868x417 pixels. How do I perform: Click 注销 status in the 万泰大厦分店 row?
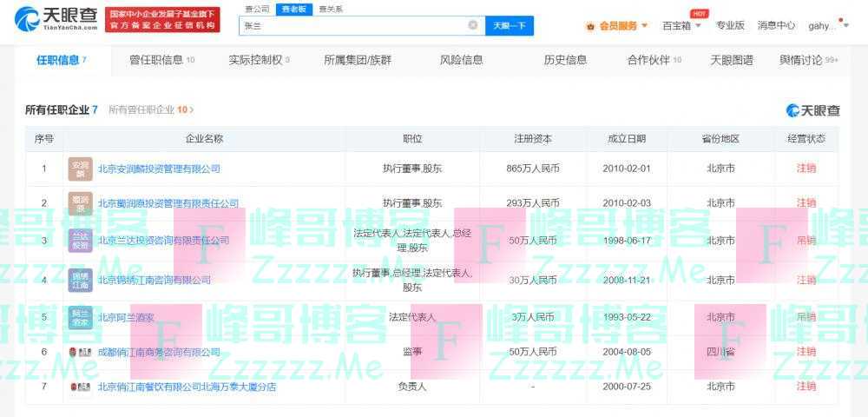806,387
